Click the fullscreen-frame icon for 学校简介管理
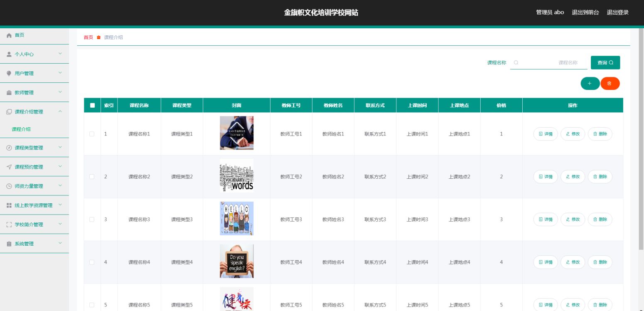 coord(9,225)
